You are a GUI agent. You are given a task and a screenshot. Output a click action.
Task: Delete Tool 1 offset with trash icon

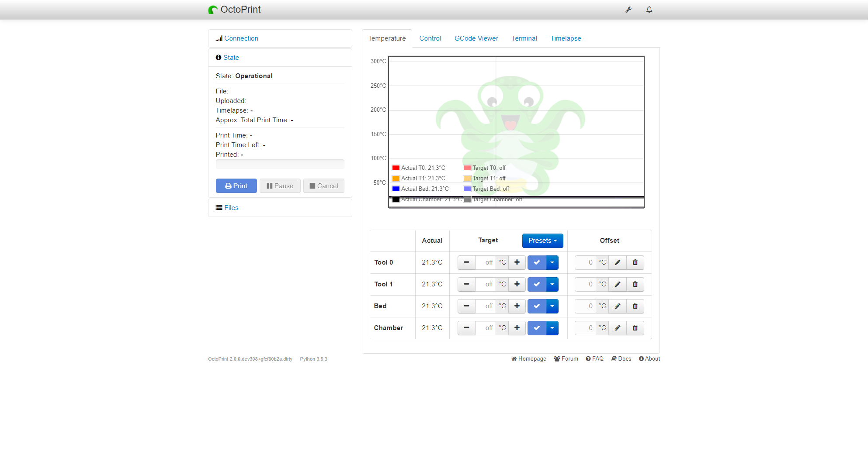point(635,284)
